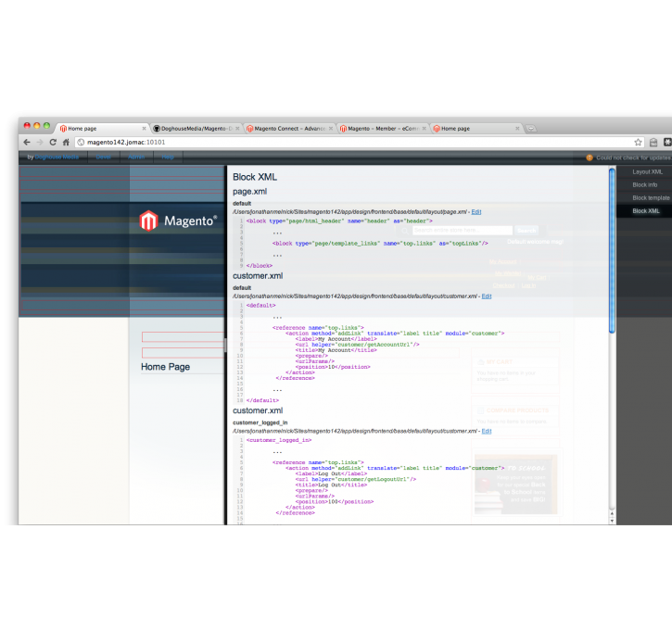Close the Magento - Member tab
Image resolution: width=672 pixels, height=630 pixels.
tap(425, 129)
